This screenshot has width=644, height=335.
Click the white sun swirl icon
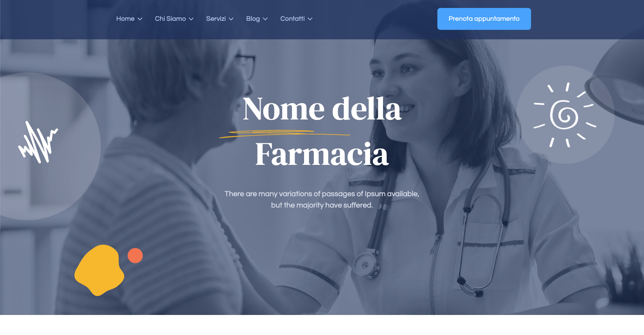pos(564,115)
